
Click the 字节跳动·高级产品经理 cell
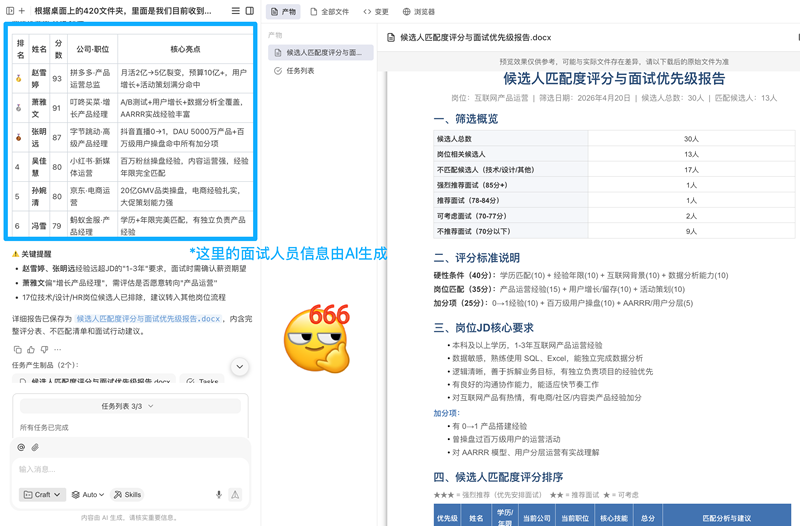point(92,138)
